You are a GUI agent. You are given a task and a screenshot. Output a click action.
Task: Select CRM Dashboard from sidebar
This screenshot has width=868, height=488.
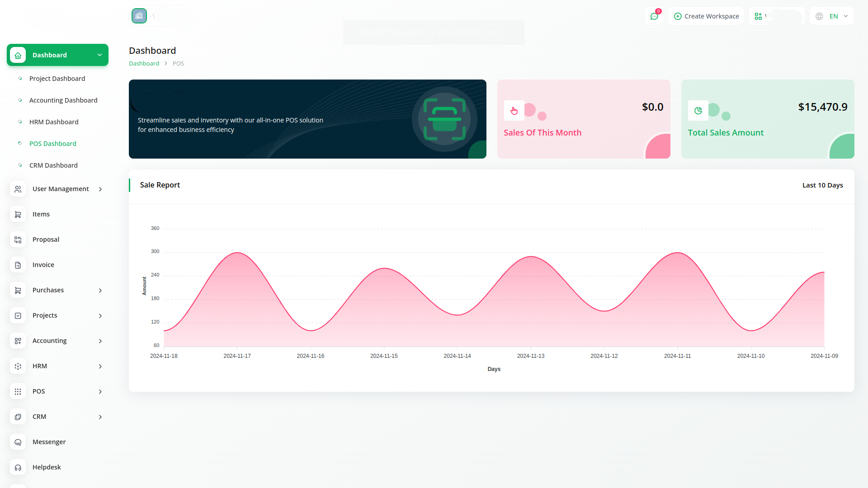click(53, 165)
